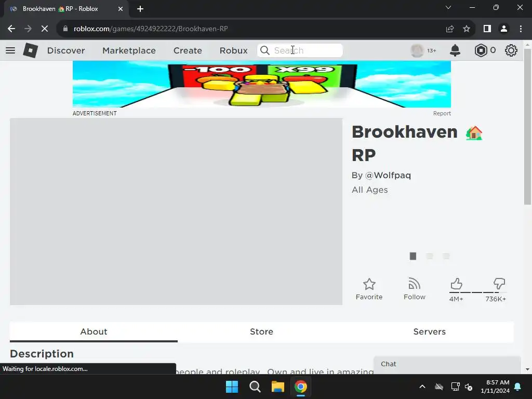The image size is (532, 399).
Task: Open the Roblox hamburger navigation menu
Action: pyautogui.click(x=10, y=50)
